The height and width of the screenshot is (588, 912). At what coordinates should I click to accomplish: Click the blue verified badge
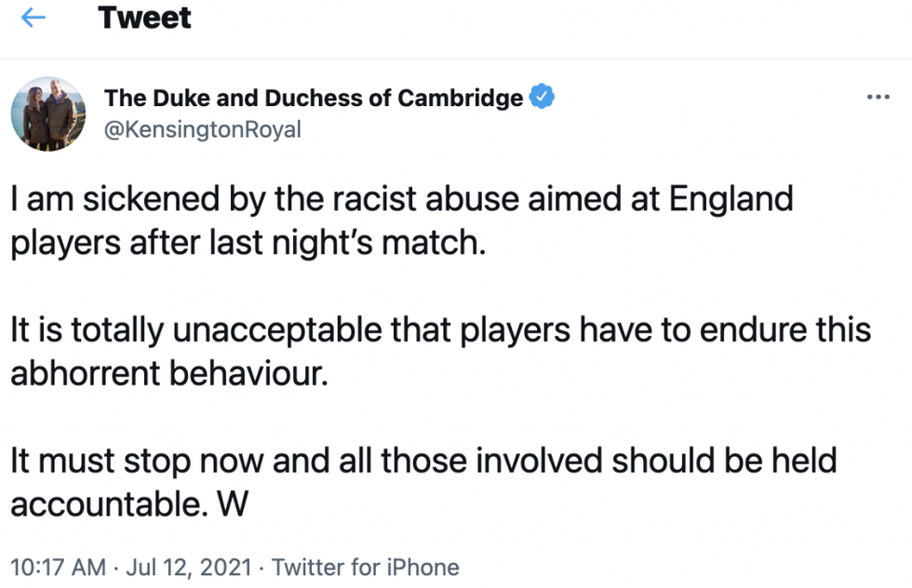coord(542,97)
